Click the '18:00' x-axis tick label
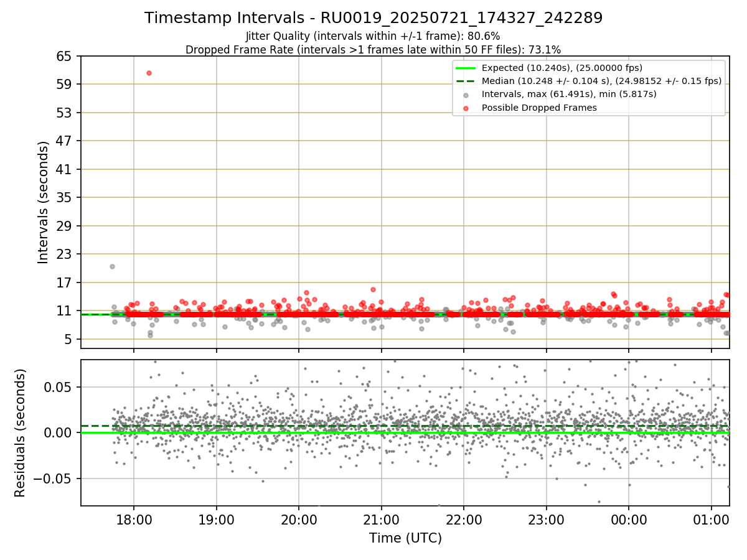This screenshot has height=560, width=747. [134, 520]
